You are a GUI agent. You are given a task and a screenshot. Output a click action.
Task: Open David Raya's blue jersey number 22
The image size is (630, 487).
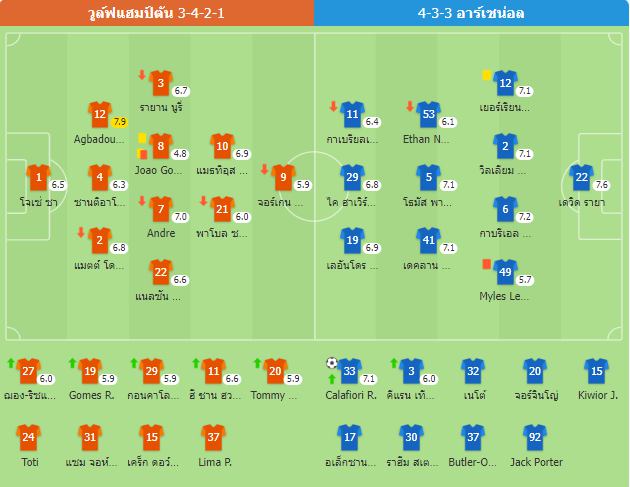click(581, 177)
